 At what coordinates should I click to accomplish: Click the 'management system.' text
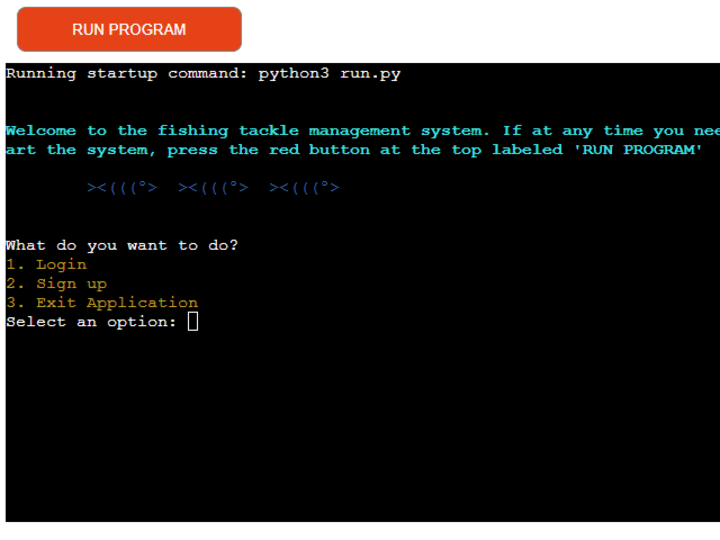pyautogui.click(x=399, y=131)
